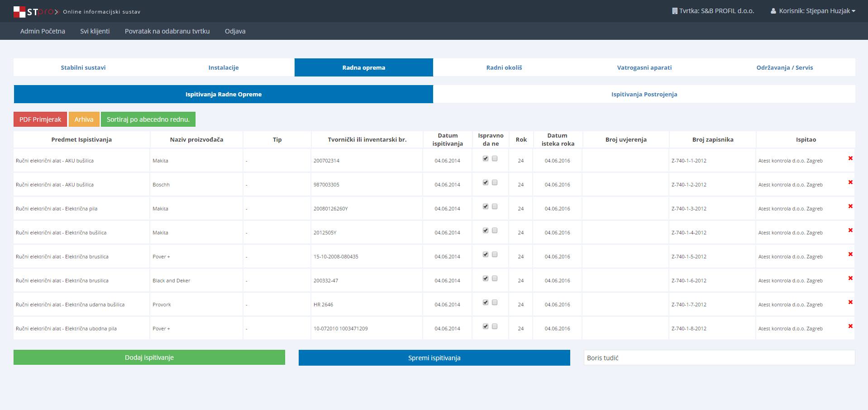Open Svi klijenti menu item
Viewport: 868px width, 410px height.
tap(95, 31)
